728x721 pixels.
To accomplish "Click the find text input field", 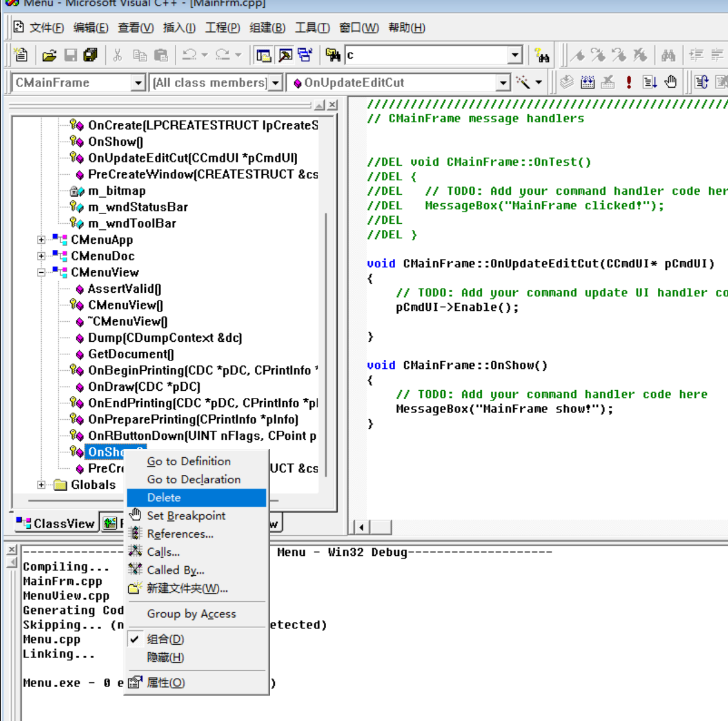I will click(x=427, y=55).
